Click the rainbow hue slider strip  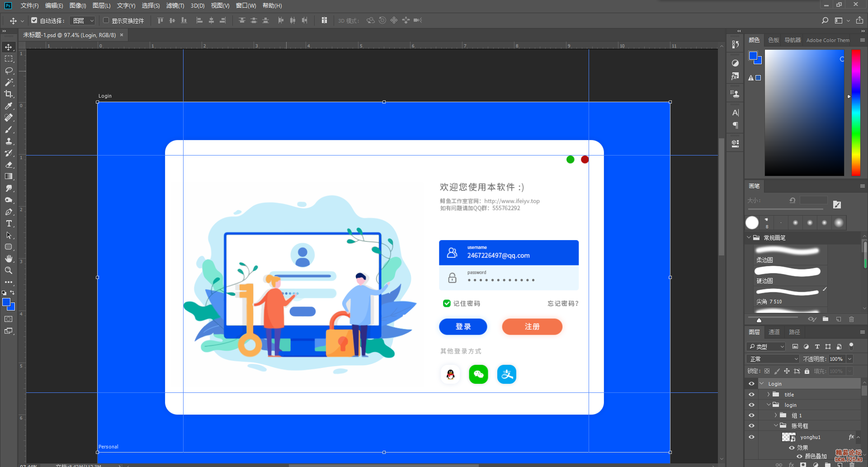coord(856,113)
